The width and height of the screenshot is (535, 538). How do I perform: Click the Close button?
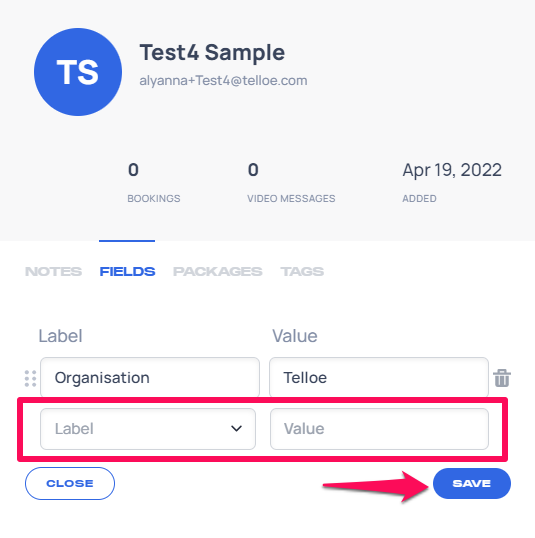70,483
